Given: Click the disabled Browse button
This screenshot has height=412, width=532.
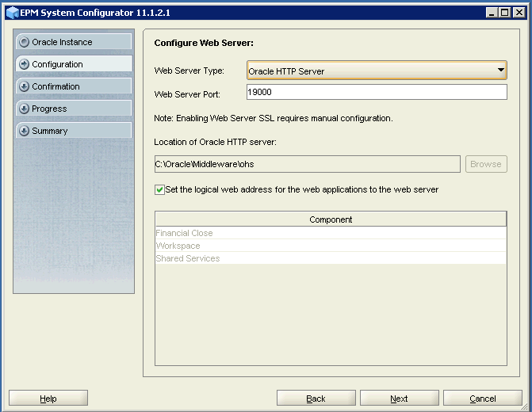Looking at the screenshot, I should [x=486, y=164].
